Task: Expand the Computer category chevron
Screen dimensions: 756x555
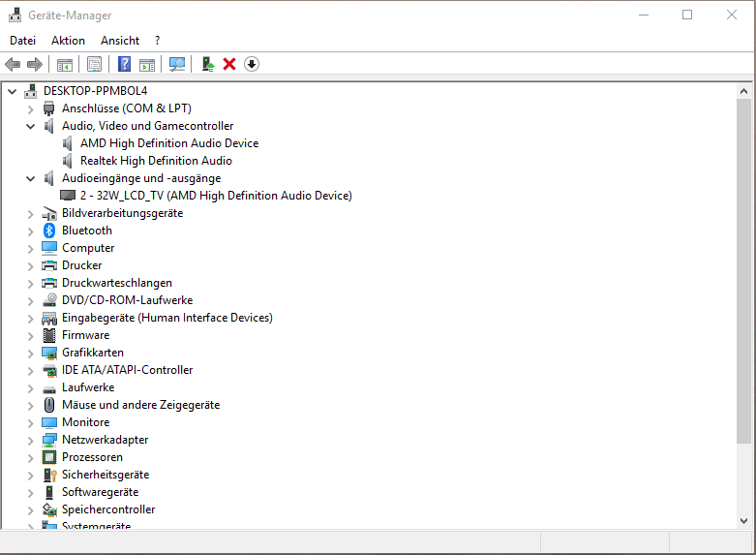Action: (30, 249)
